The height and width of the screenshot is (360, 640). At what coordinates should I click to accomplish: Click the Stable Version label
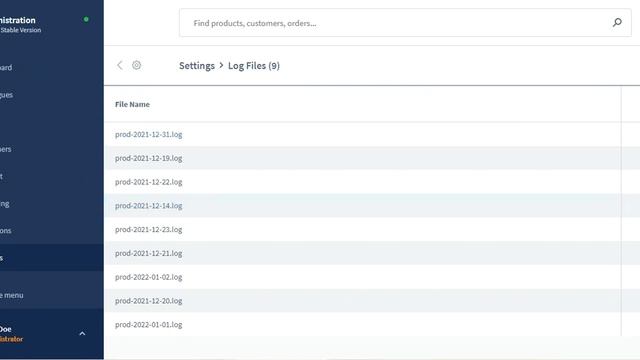pos(20,30)
